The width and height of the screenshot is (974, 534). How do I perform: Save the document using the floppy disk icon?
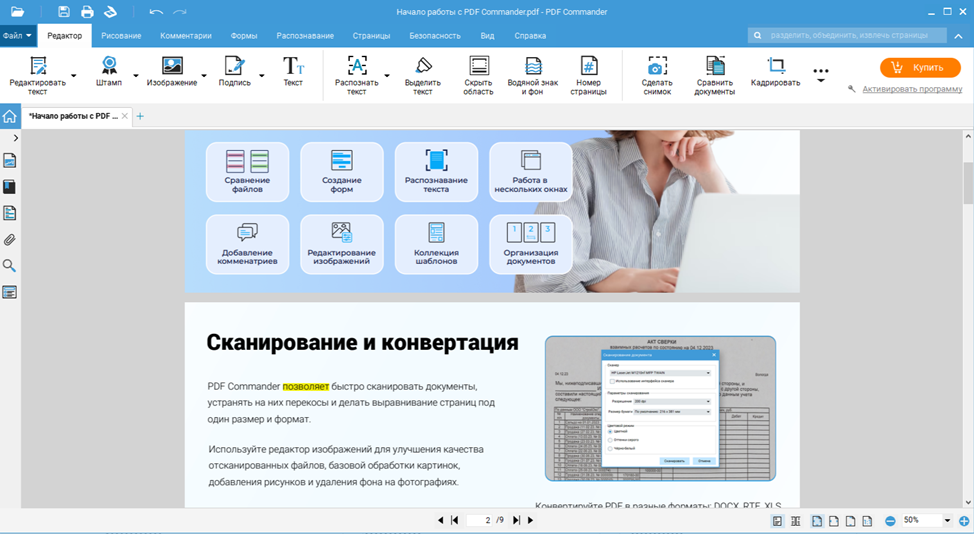coord(63,11)
